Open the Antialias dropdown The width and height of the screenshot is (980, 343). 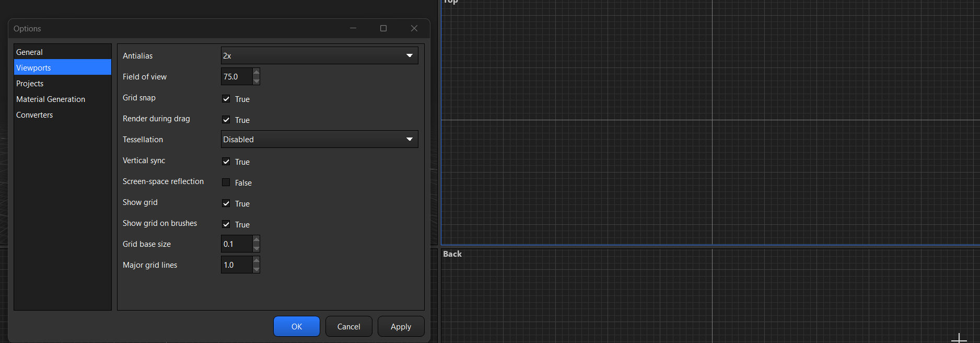(x=319, y=55)
